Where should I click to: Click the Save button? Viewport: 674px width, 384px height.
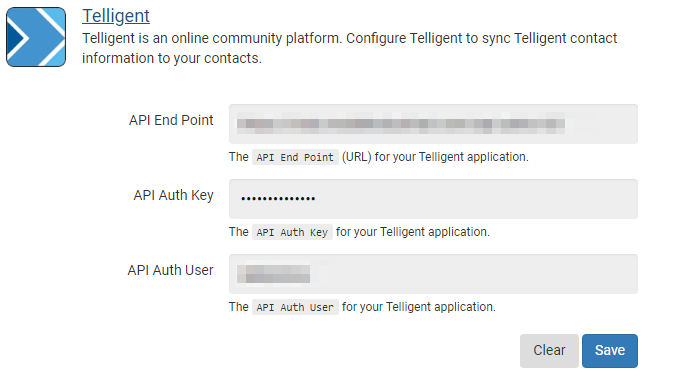point(610,350)
